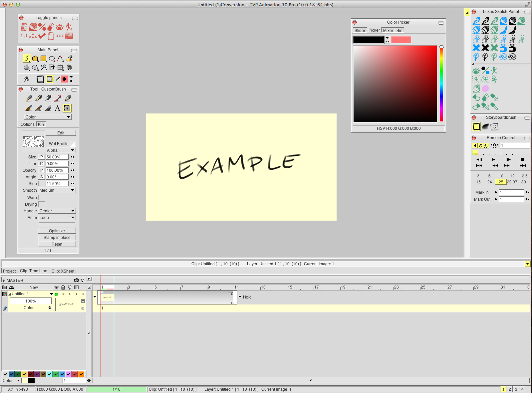Click the Reset button

tap(57, 244)
